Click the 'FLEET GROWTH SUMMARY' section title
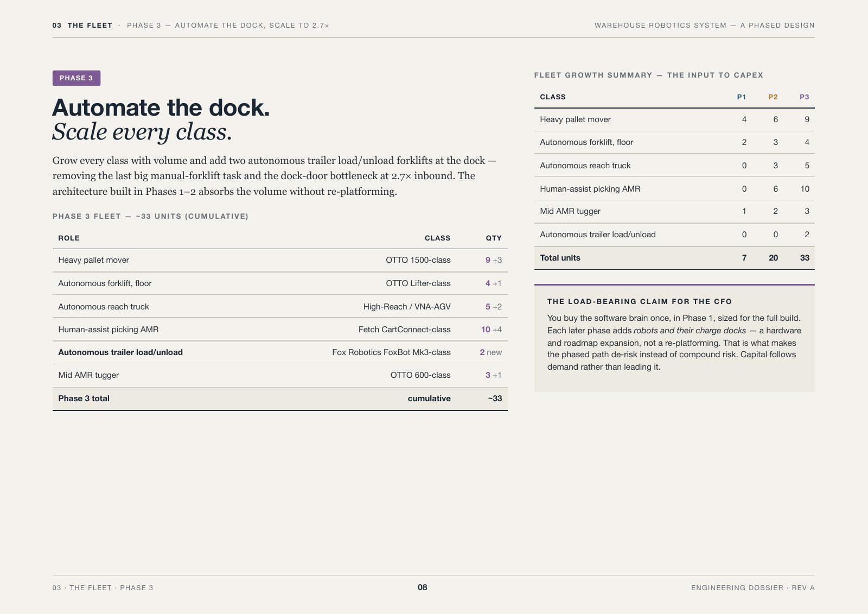This screenshot has height=614, width=868. [x=593, y=75]
